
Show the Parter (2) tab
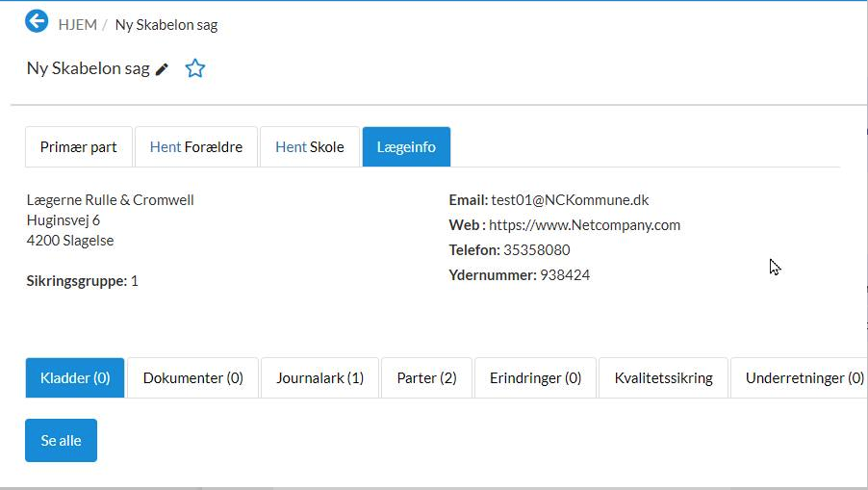426,378
